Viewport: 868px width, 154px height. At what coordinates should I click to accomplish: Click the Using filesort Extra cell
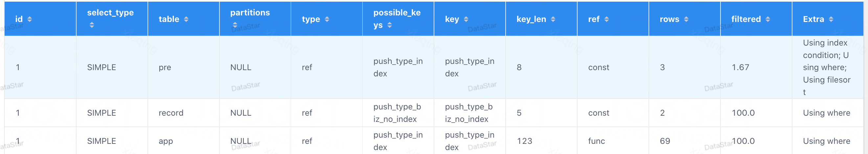(826, 67)
